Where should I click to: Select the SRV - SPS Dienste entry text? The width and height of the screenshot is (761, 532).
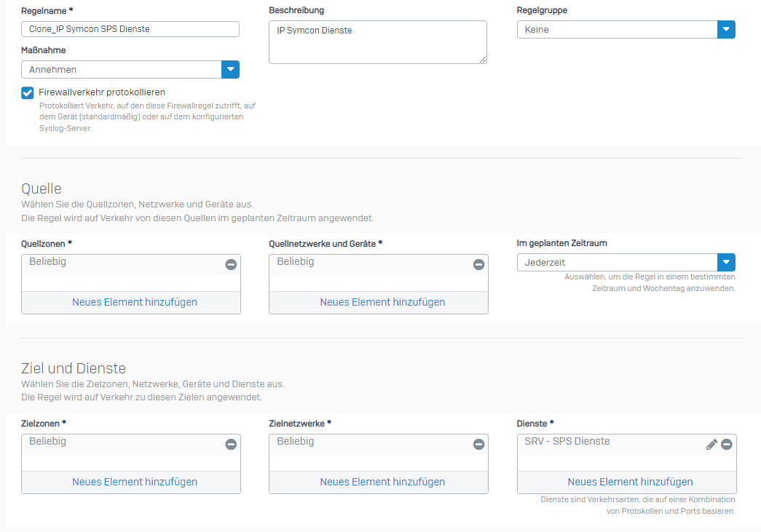pyautogui.click(x=567, y=442)
